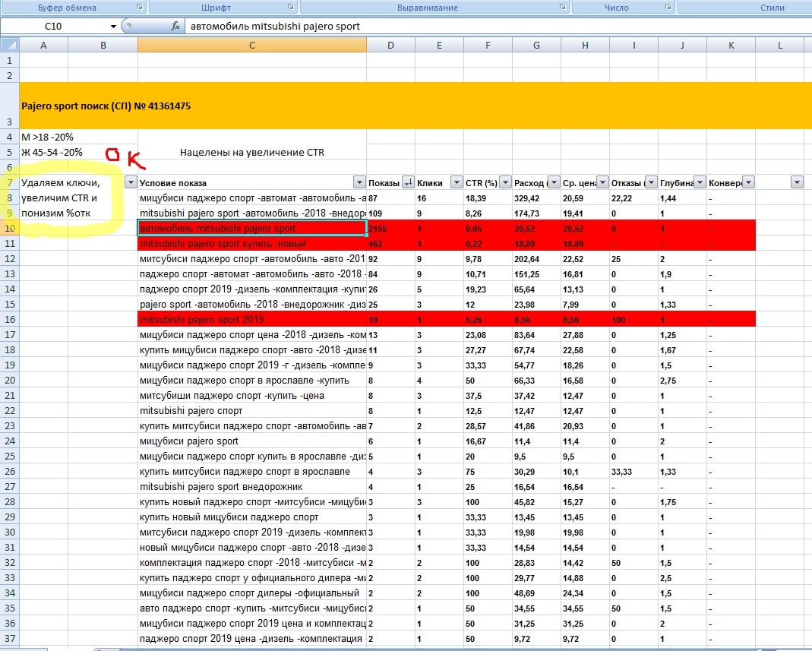
Task: Click the formula bar text field
Action: pyautogui.click(x=497, y=27)
